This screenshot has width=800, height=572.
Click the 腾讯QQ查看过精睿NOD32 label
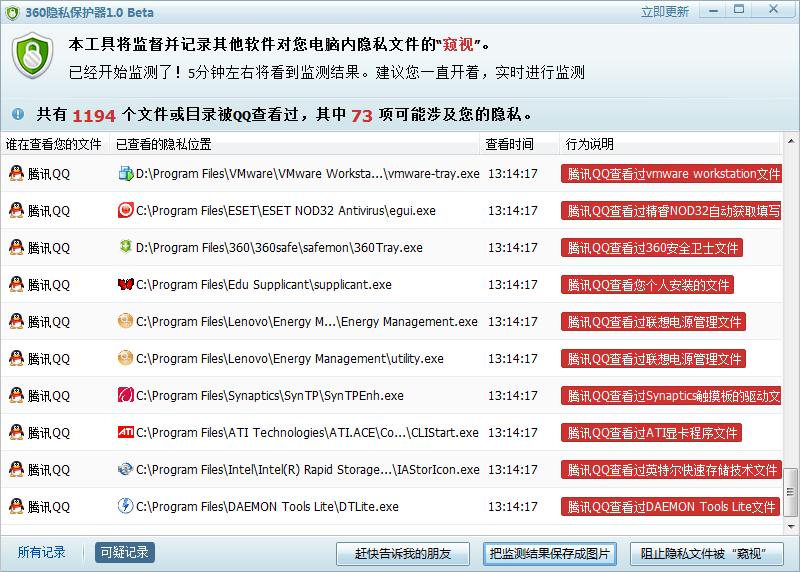tap(671, 210)
